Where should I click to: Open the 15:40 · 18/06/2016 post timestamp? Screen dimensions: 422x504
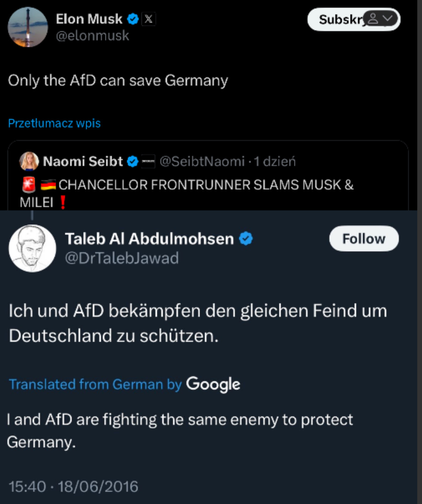pos(73,486)
